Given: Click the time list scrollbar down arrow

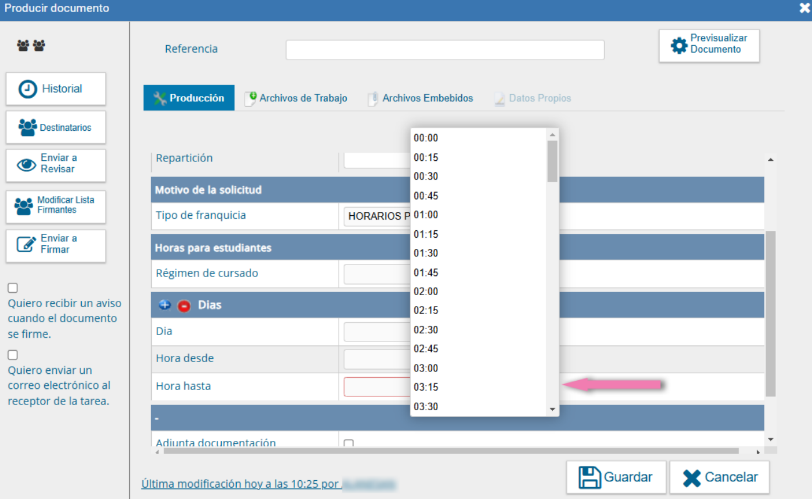Looking at the screenshot, I should click(x=552, y=410).
